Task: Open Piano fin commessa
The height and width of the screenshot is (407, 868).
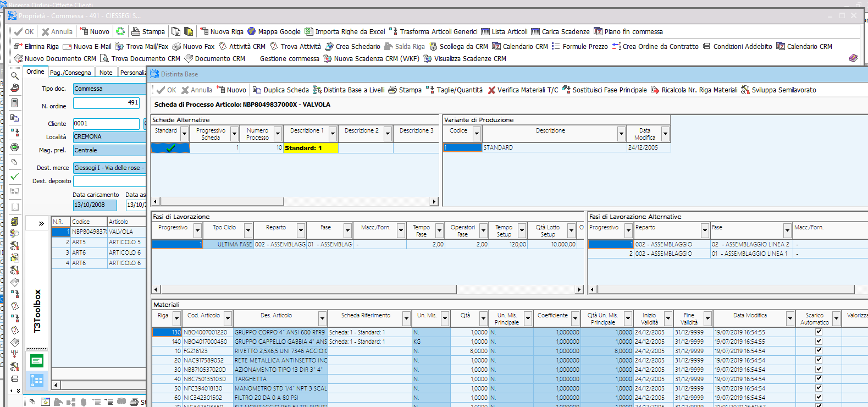Action: coord(628,31)
